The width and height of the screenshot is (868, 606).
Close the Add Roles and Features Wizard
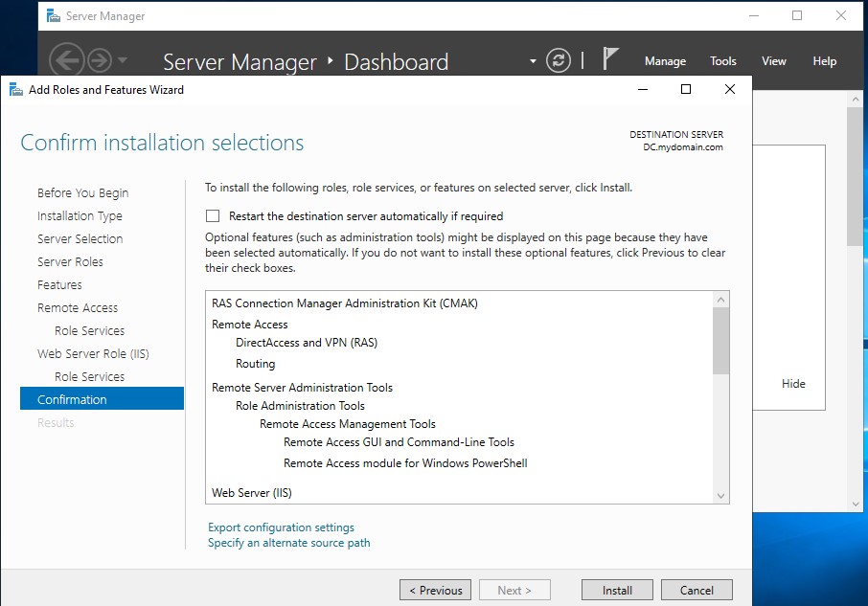coord(730,90)
